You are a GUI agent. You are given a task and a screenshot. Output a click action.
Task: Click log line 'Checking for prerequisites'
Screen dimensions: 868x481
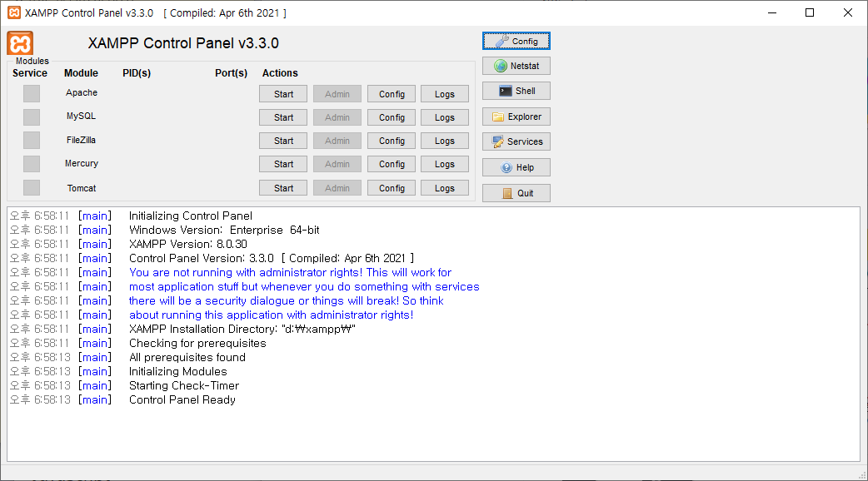[x=197, y=343]
